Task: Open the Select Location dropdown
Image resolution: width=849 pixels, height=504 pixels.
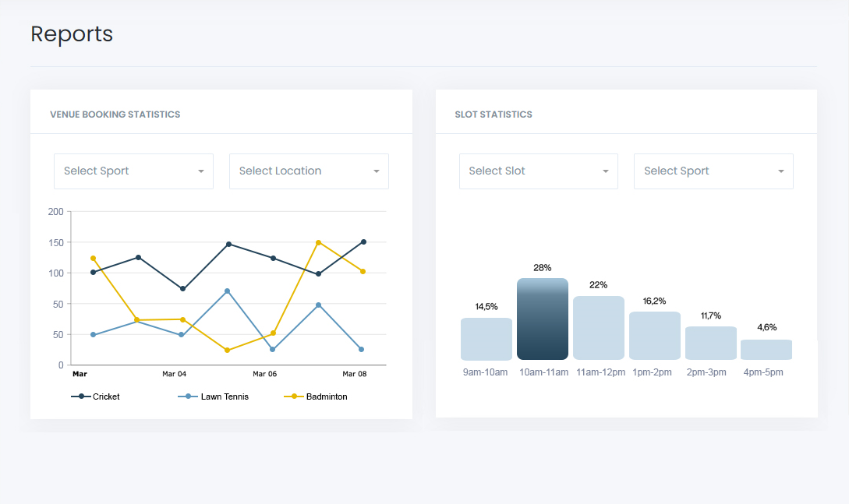Action: (x=308, y=171)
